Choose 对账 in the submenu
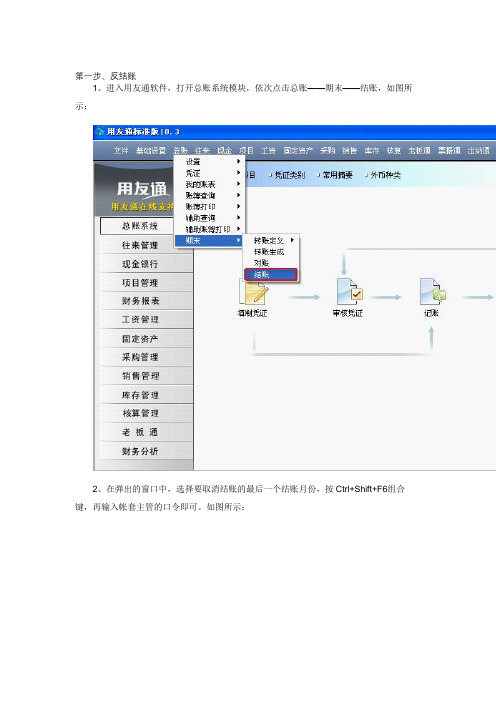This screenshot has width=496, height=702. tap(271, 263)
